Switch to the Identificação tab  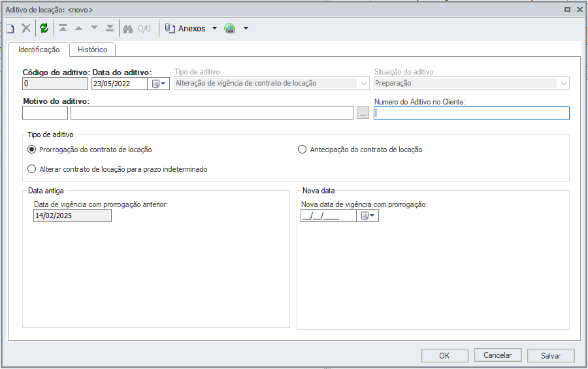pos(39,50)
